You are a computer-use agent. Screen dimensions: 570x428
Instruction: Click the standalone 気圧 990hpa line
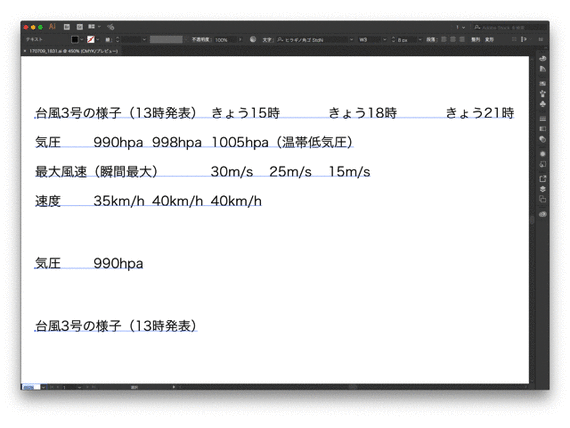tap(89, 263)
